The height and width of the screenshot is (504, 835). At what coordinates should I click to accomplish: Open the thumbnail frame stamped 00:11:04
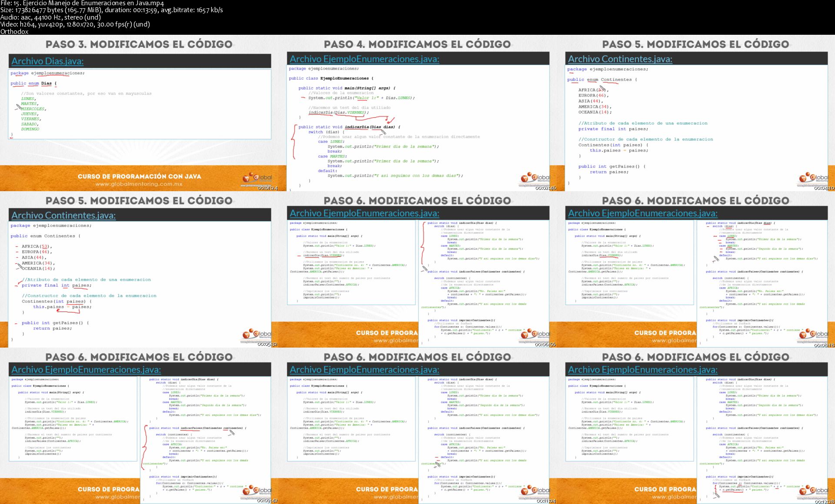tap(417, 426)
